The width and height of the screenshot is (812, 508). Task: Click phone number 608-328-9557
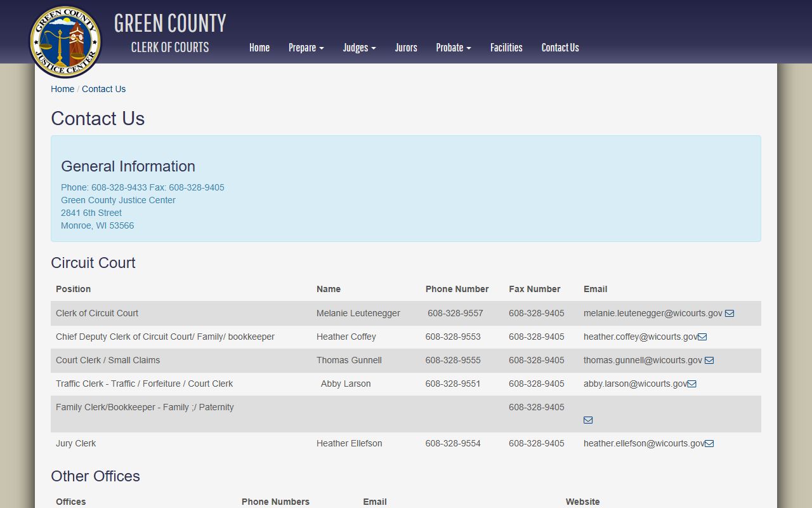point(455,313)
